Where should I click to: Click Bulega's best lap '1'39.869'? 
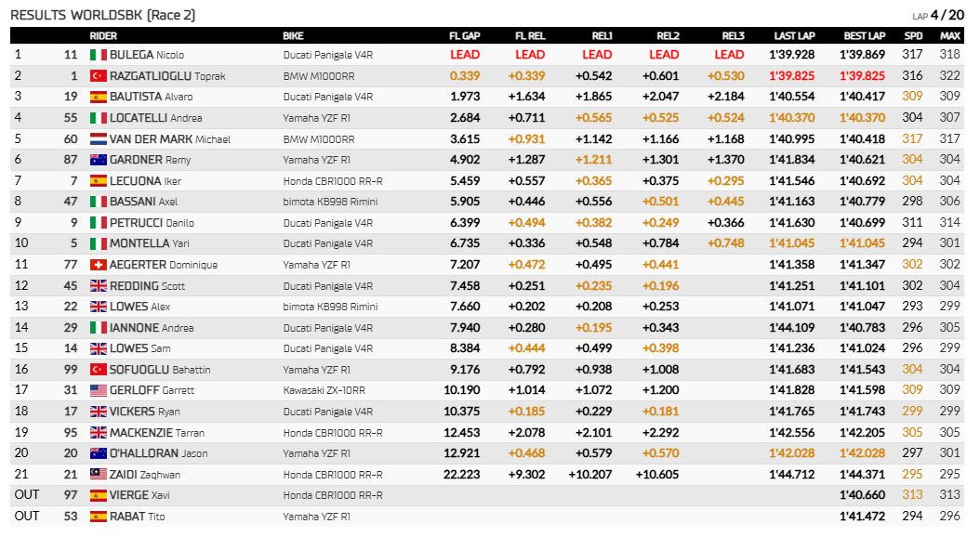(x=863, y=55)
